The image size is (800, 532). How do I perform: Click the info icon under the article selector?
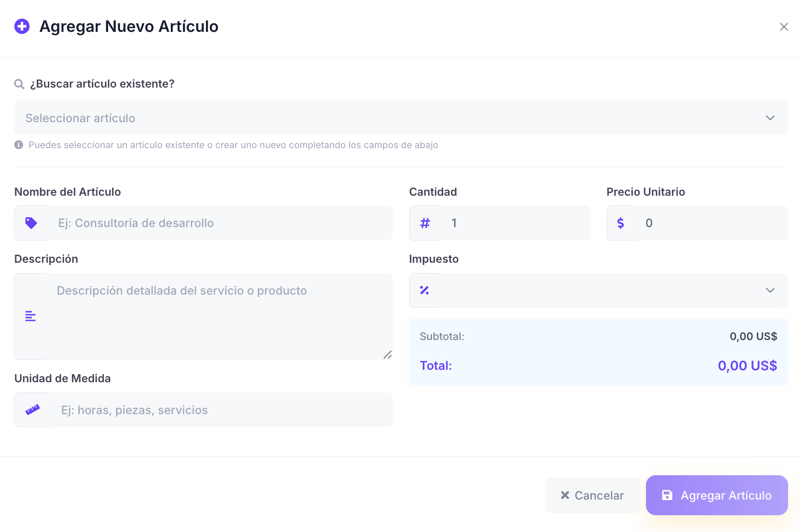pyautogui.click(x=19, y=145)
